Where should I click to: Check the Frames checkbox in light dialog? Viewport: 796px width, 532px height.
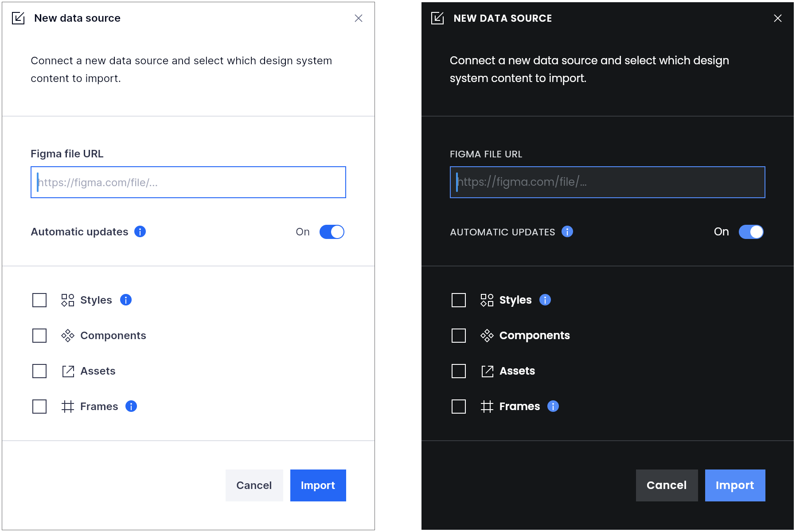39,407
